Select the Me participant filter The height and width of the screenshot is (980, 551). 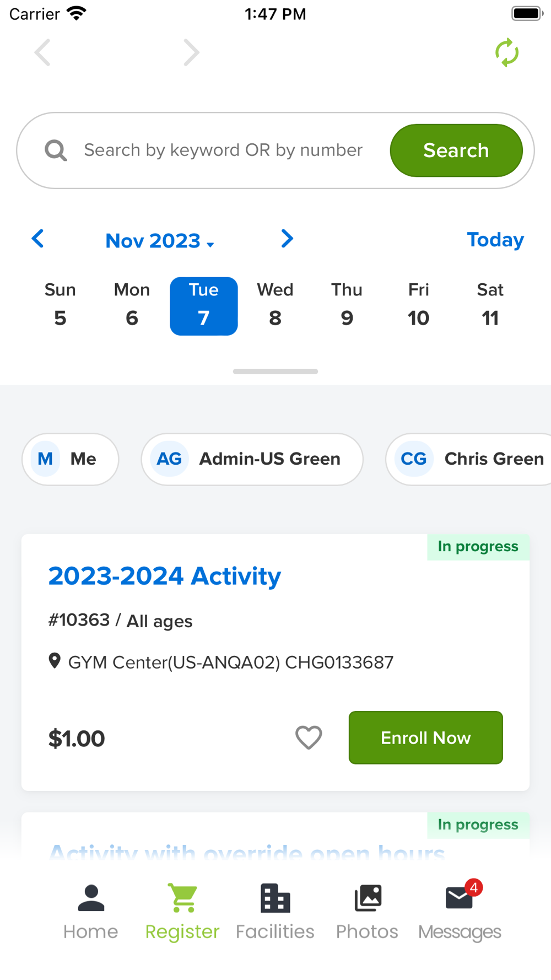[70, 459]
